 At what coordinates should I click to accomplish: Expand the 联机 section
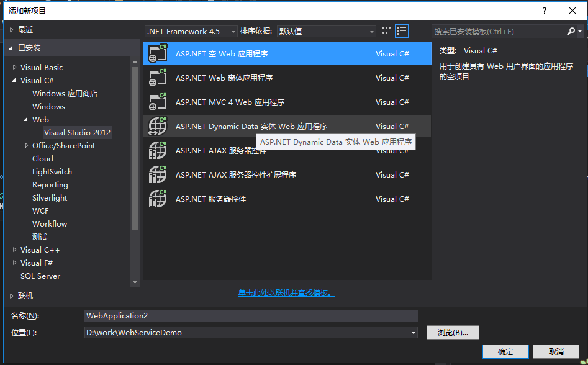(x=12, y=295)
